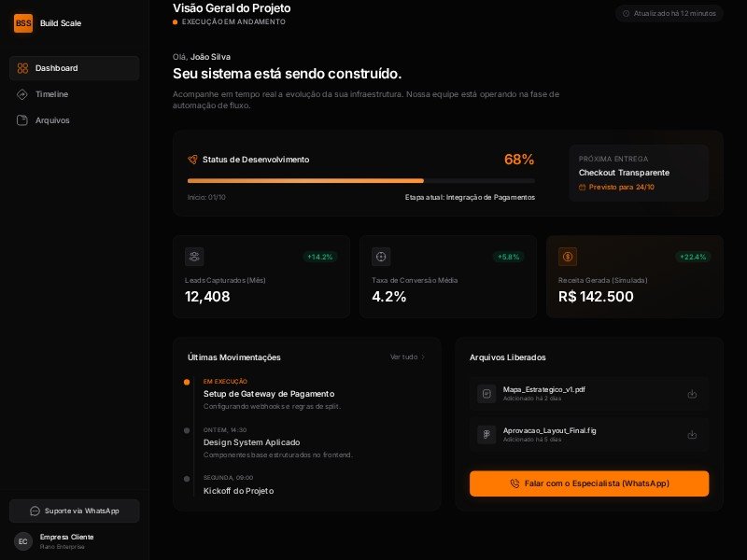Download Mapa_Estrategico_v1.pdf using its download icon
The image size is (747, 560).
click(x=692, y=394)
